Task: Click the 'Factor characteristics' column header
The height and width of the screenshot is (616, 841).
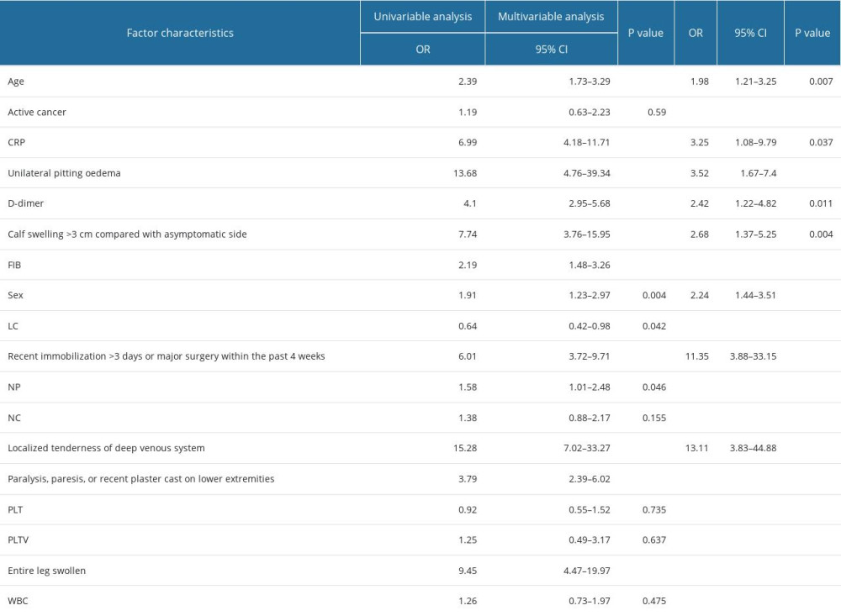Action: 180,33
